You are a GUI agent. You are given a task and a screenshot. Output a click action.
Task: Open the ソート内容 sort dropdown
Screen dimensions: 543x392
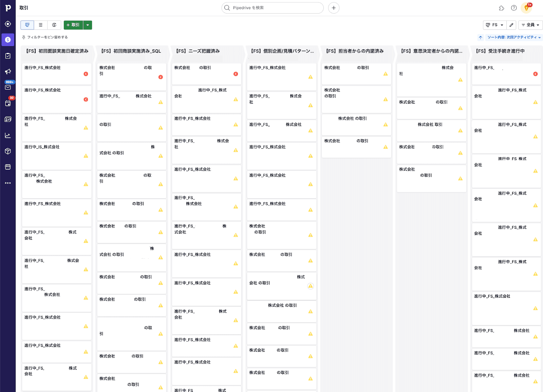[x=514, y=37]
